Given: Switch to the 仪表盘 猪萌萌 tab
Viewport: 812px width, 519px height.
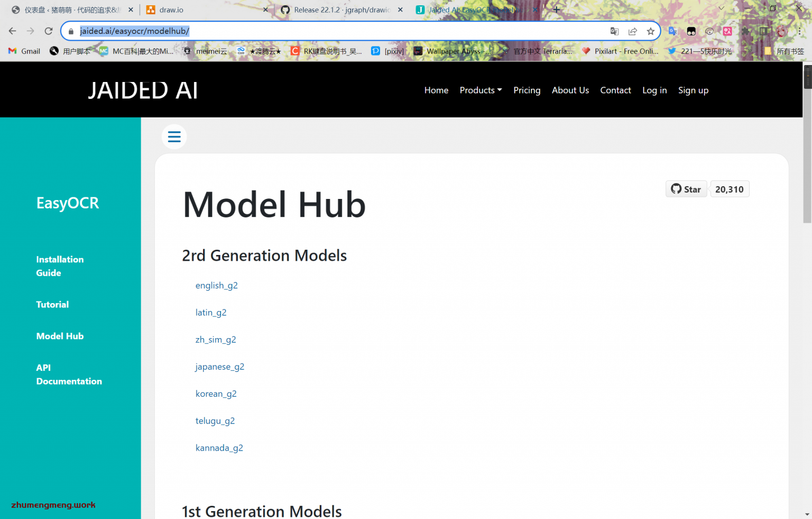Looking at the screenshot, I should [x=73, y=10].
